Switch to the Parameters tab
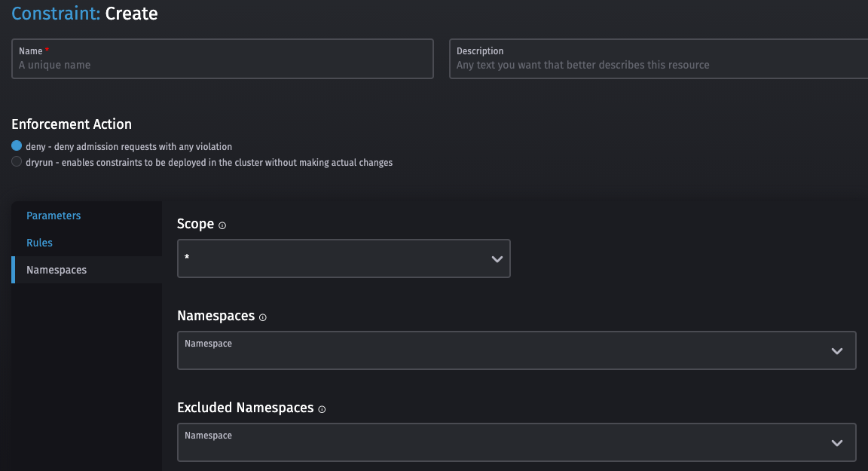868x471 pixels. (53, 216)
